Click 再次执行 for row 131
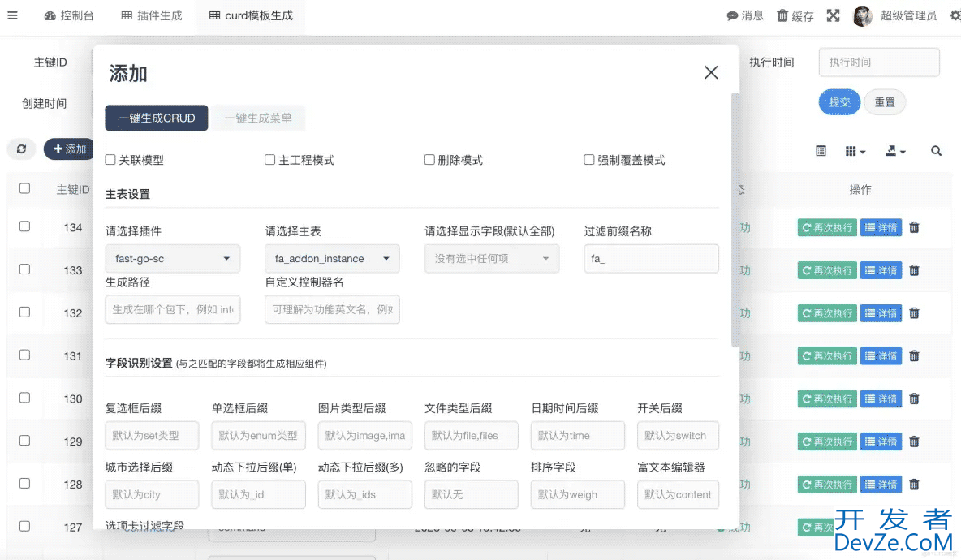Image resolution: width=961 pixels, height=560 pixels. coord(827,356)
